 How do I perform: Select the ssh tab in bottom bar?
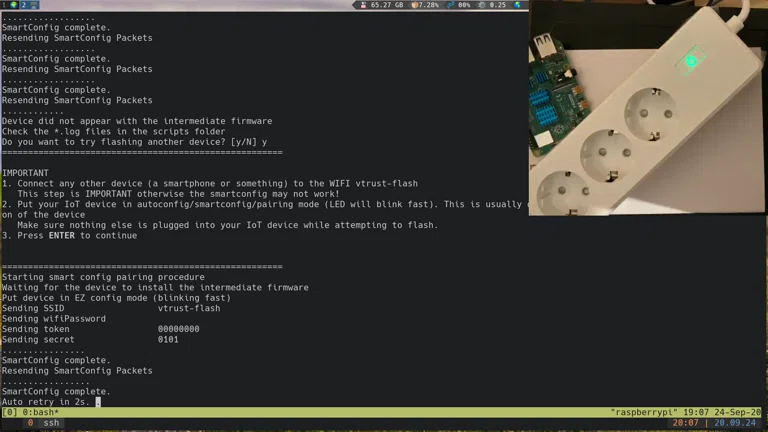50,424
